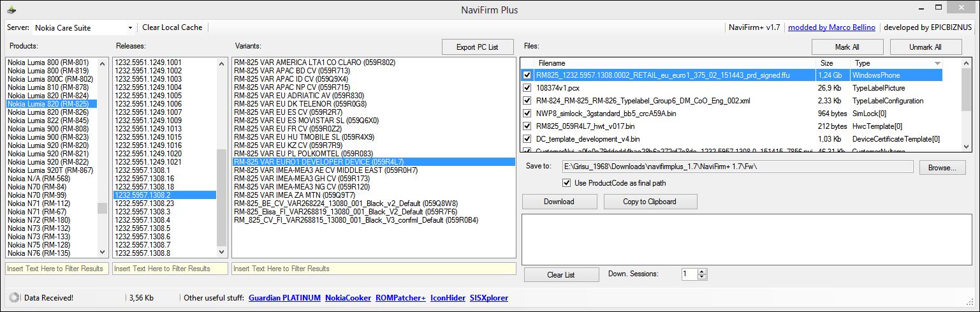Select release 1232.5951.1249.1021
Screen dimensions: 980x312
[148, 162]
